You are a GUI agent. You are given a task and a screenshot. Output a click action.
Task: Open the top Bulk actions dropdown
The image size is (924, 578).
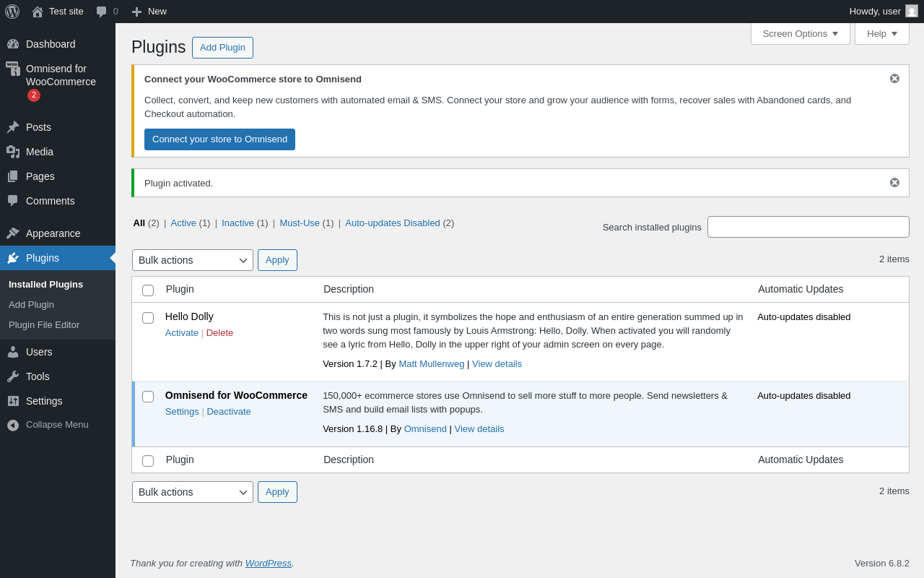click(x=193, y=260)
